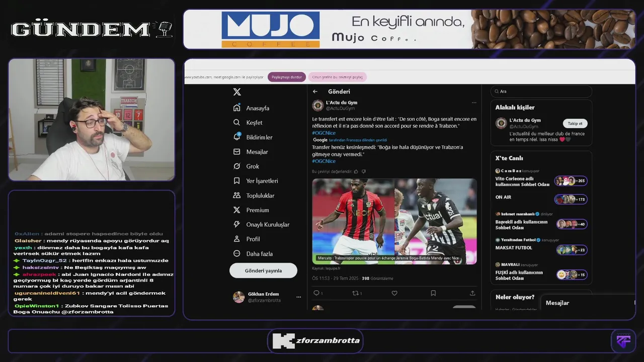Viewport: 644px width, 362px height.
Task: Click the +265 listeners badge
Action: 571,181
